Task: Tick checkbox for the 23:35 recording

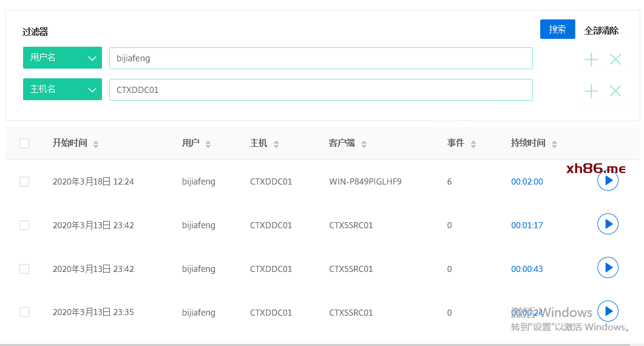Action: 24,312
